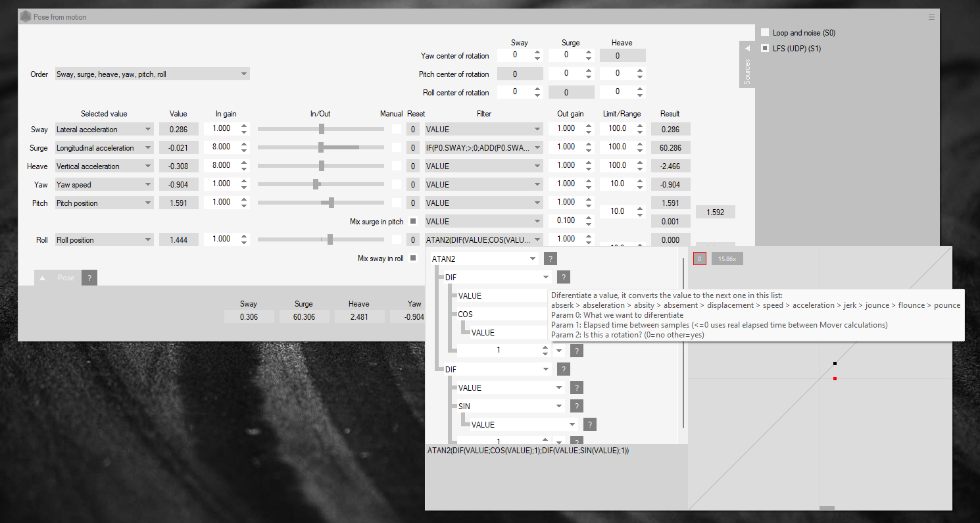This screenshot has width=980, height=523.
Task: Open Surge selected value dropdown
Action: (x=148, y=148)
